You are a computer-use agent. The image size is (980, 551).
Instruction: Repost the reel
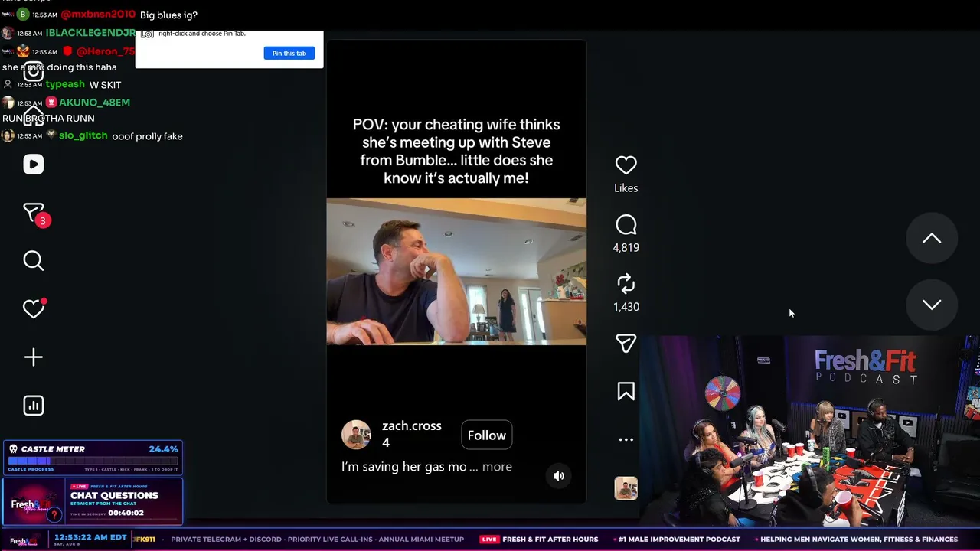tap(626, 284)
